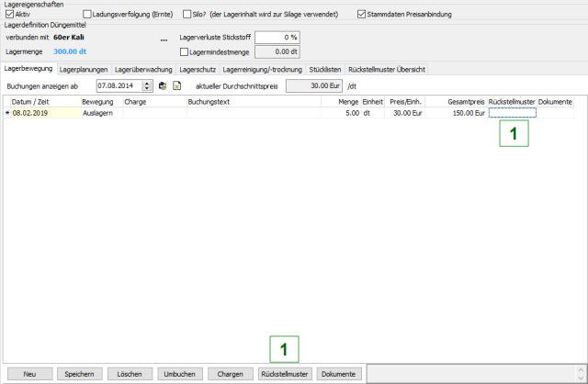588x384 pixels.
Task: Open the Rückstellmuster Übersicht tab
Action: click(x=386, y=69)
